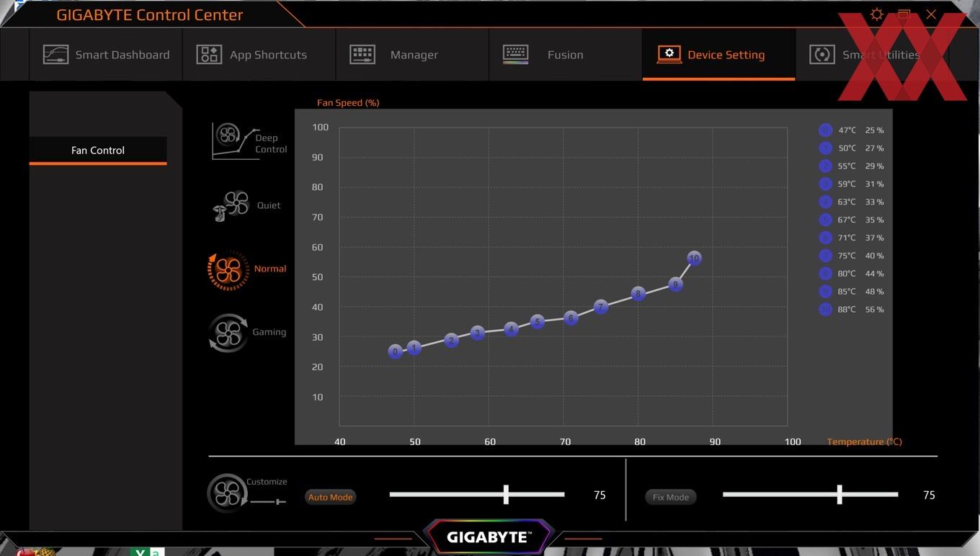The height and width of the screenshot is (556, 980).
Task: Click the 50°C 27 % legend entry
Action: [x=852, y=148]
